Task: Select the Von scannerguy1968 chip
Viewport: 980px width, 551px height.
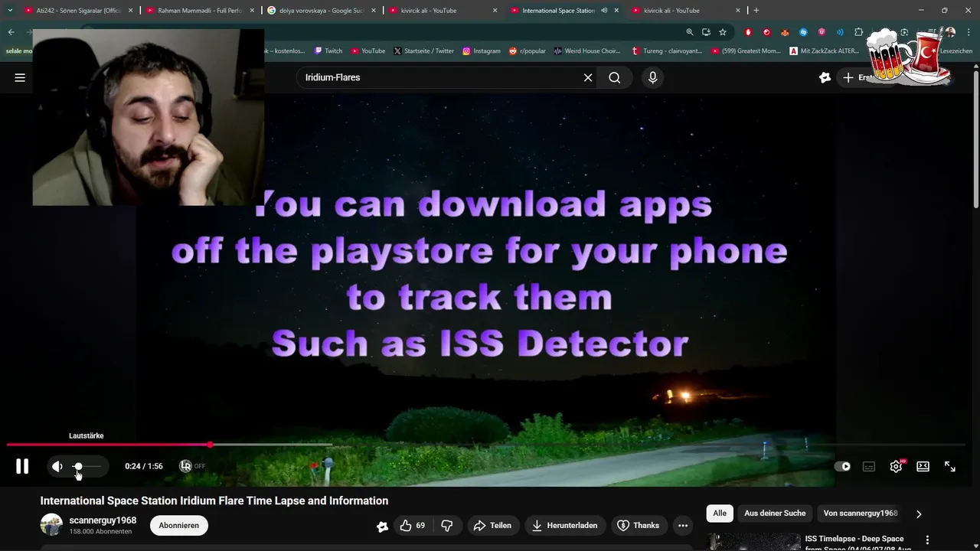Action: [x=860, y=514]
